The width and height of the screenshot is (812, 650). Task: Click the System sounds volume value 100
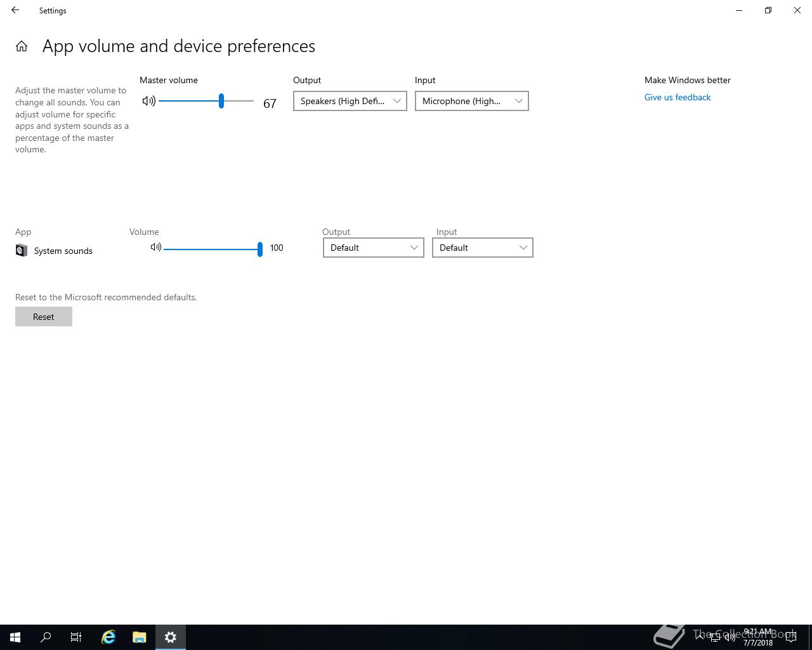pos(277,248)
